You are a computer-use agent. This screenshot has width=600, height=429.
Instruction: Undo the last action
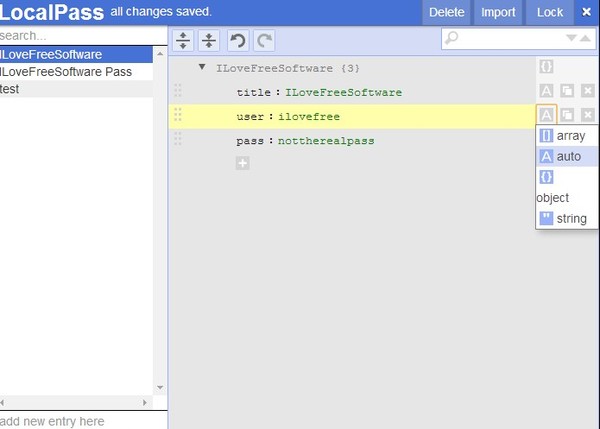tap(238, 40)
